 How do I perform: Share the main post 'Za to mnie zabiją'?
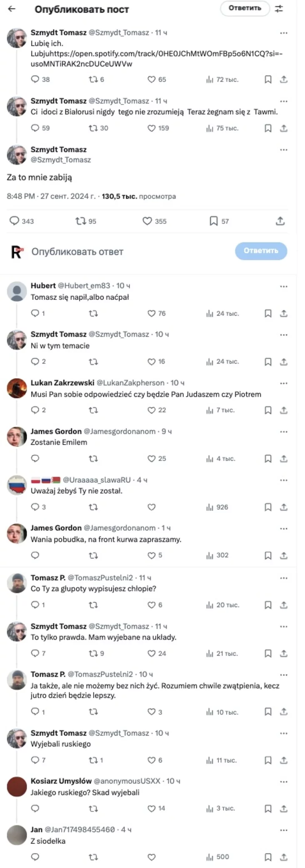(280, 221)
